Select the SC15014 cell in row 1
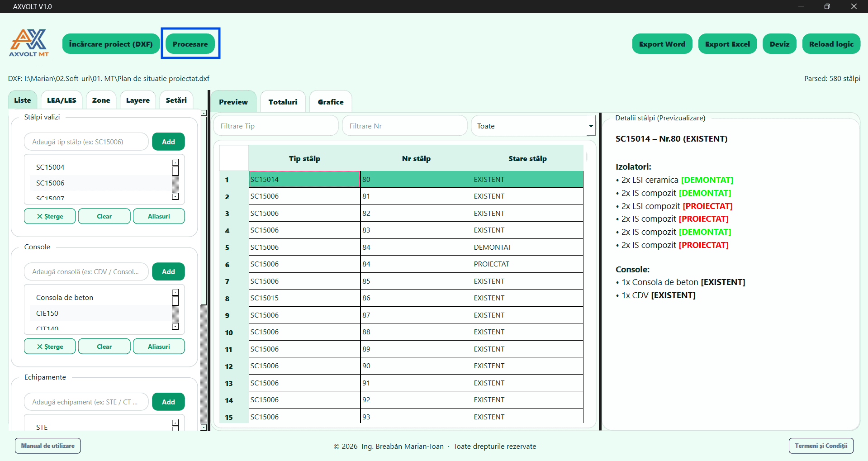This screenshot has height=461, width=868. [x=304, y=179]
